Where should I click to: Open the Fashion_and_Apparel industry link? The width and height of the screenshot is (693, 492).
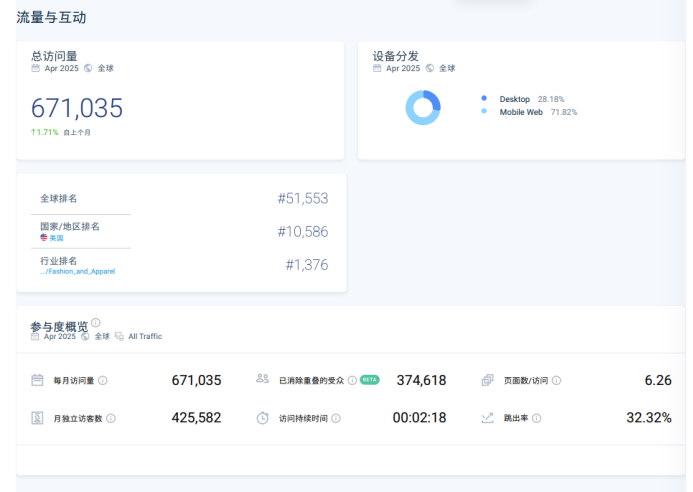click(x=77, y=271)
